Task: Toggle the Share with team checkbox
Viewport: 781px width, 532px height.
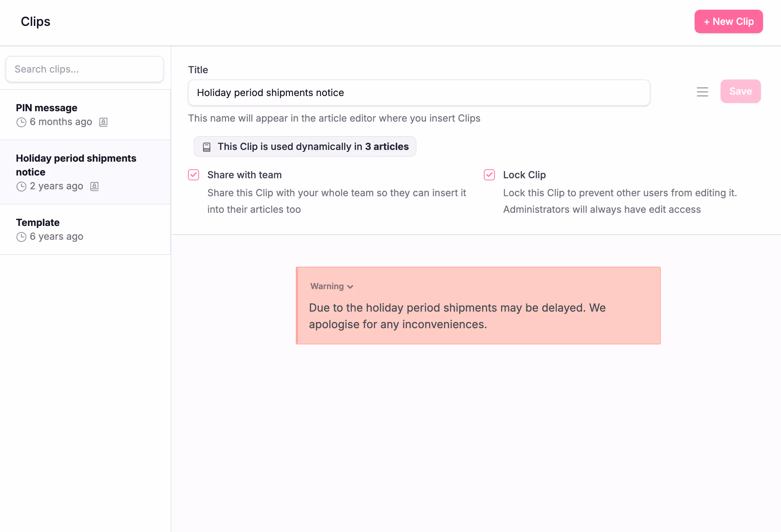Action: tap(194, 175)
